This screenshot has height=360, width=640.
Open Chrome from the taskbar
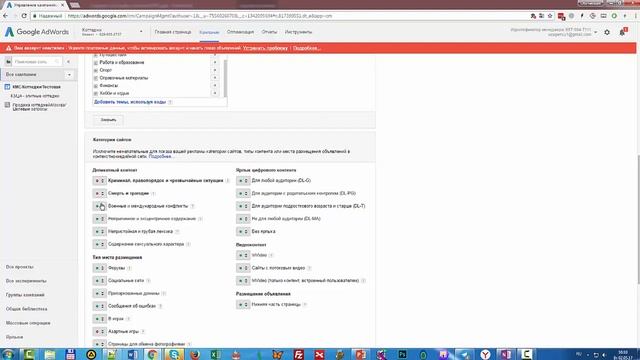[153, 354]
